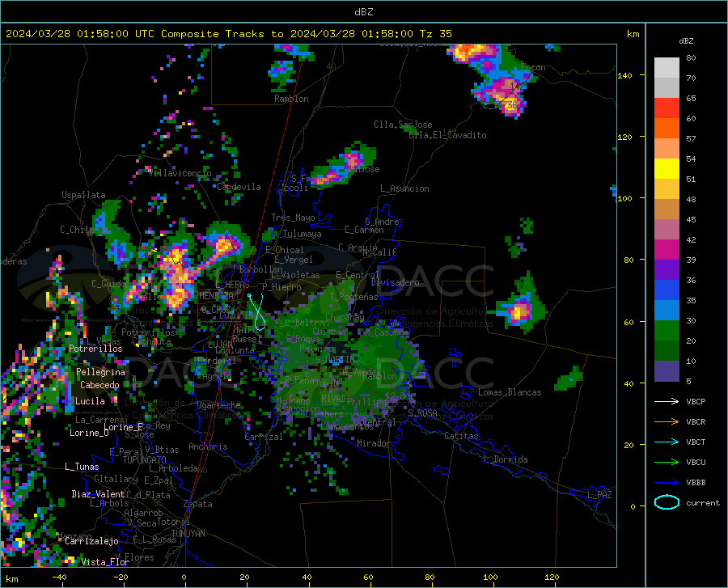The height and width of the screenshot is (588, 728).
Task: Click the 'VBCT' legend label
Action: click(x=696, y=442)
